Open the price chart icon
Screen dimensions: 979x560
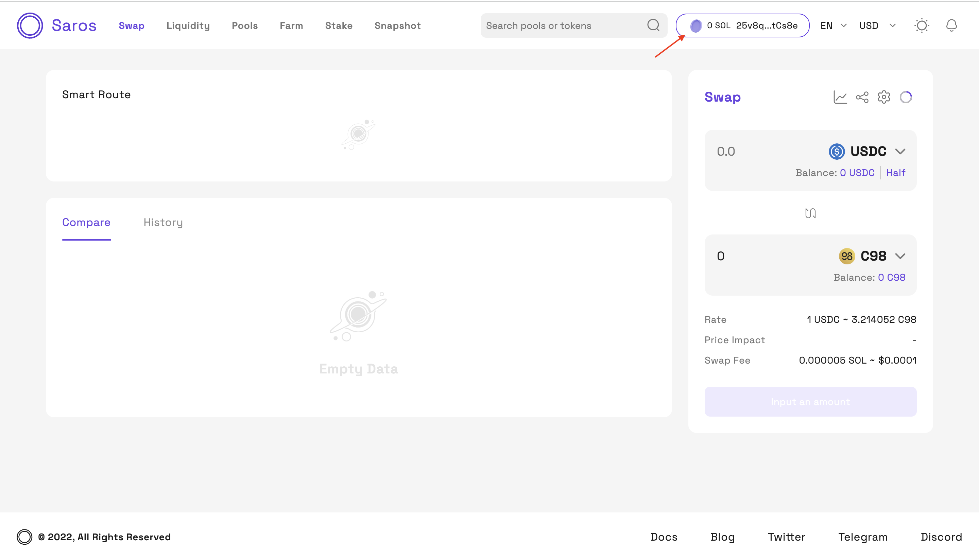tap(840, 97)
